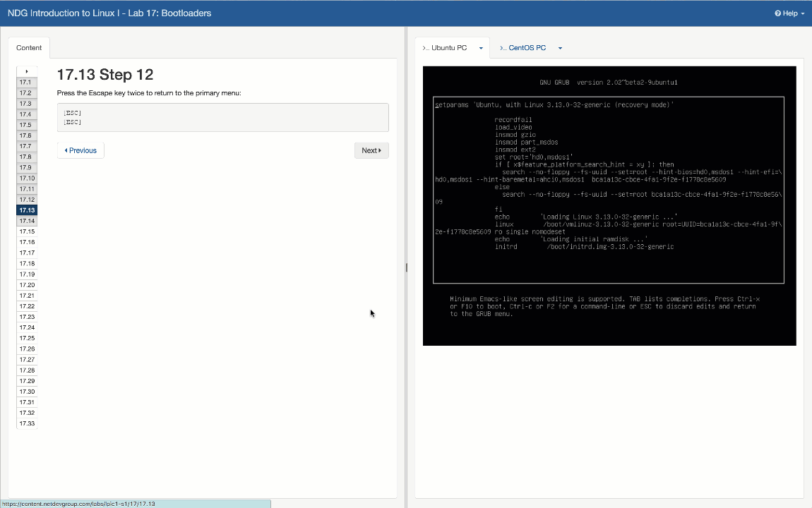This screenshot has width=812, height=508.
Task: Jump to section 17.25
Action: [x=27, y=339]
